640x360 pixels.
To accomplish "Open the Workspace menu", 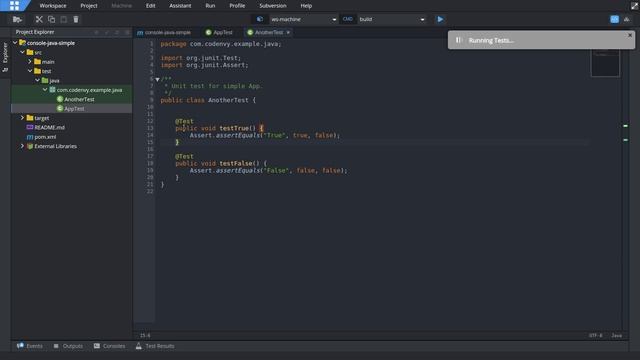I will [53, 6].
